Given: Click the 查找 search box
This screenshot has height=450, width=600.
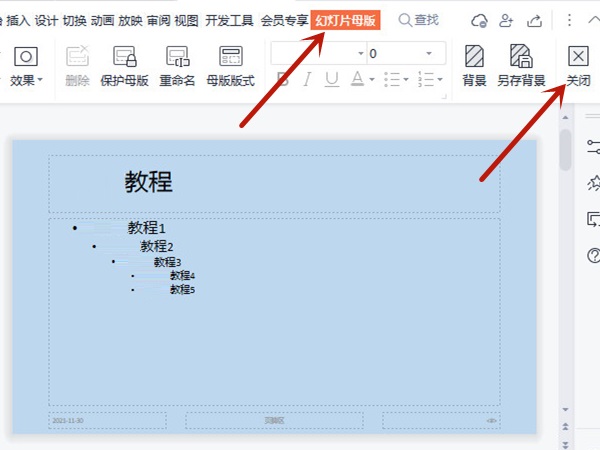Looking at the screenshot, I should (x=419, y=20).
